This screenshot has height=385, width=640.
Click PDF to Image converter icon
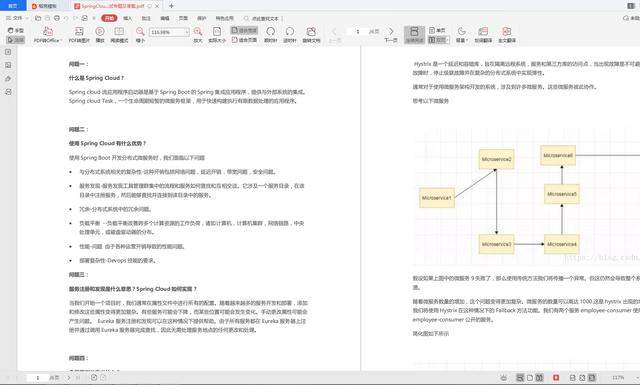pos(79,35)
